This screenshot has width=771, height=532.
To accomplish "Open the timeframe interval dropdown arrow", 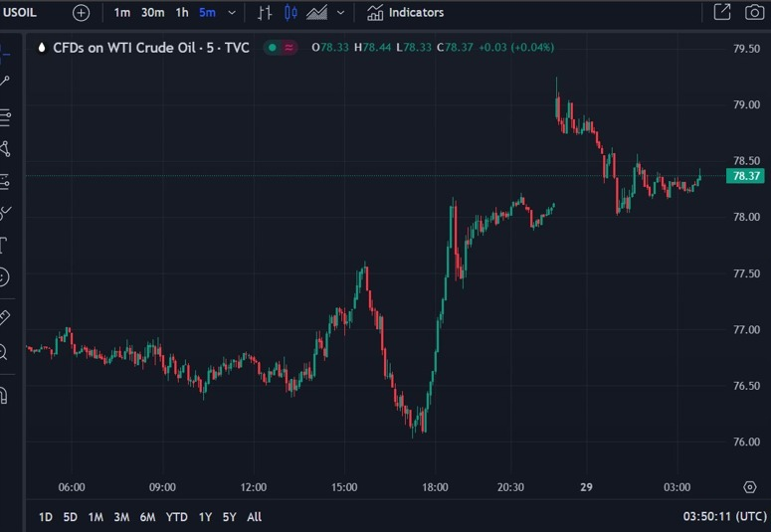I will [232, 13].
